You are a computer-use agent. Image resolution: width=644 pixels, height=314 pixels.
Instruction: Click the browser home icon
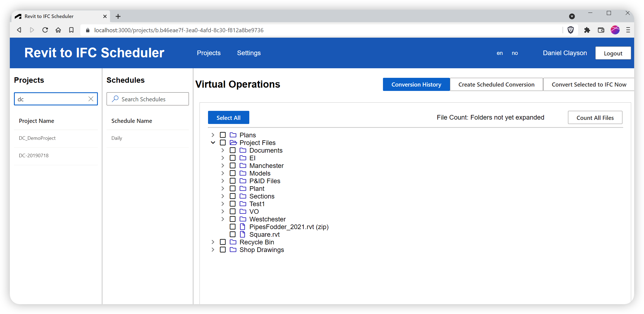coord(58,30)
